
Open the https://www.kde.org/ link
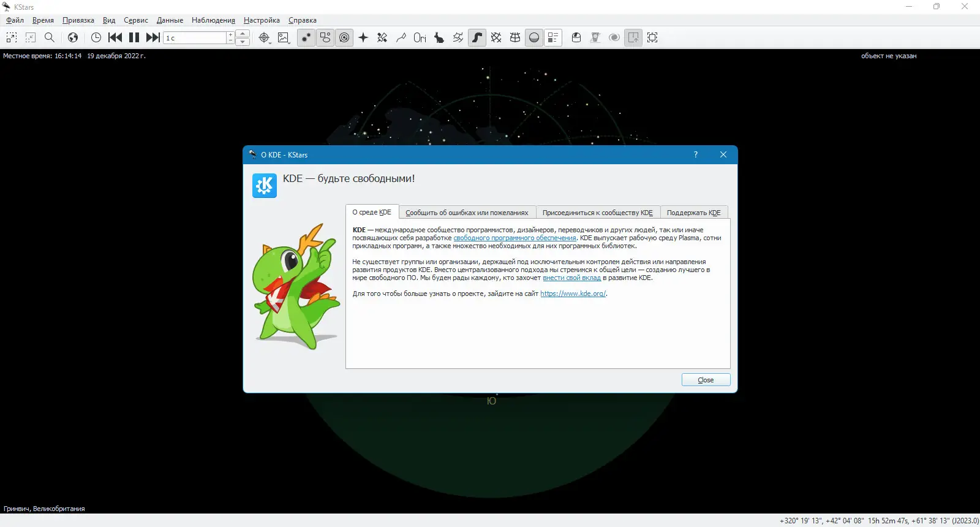point(573,294)
